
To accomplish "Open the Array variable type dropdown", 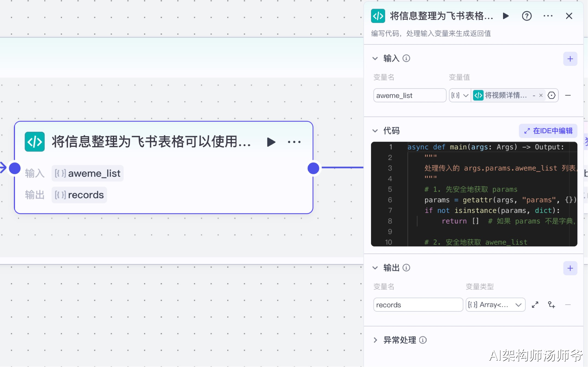I will pyautogui.click(x=495, y=305).
